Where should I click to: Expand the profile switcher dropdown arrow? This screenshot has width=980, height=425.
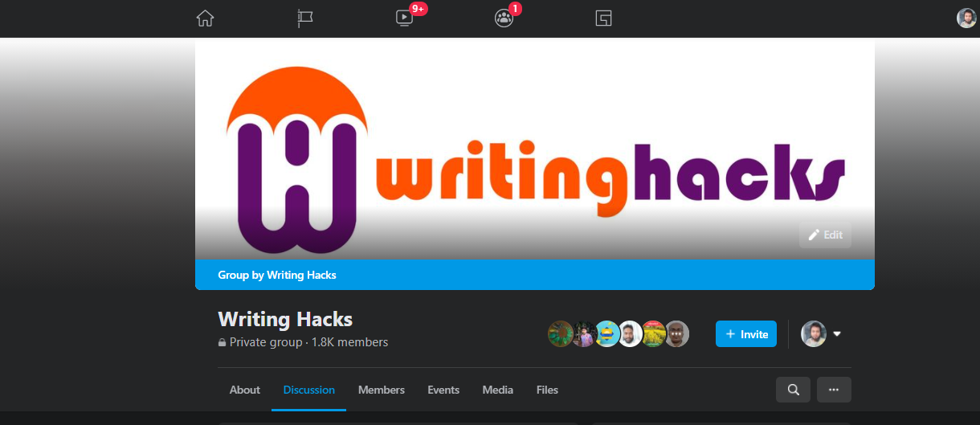837,334
